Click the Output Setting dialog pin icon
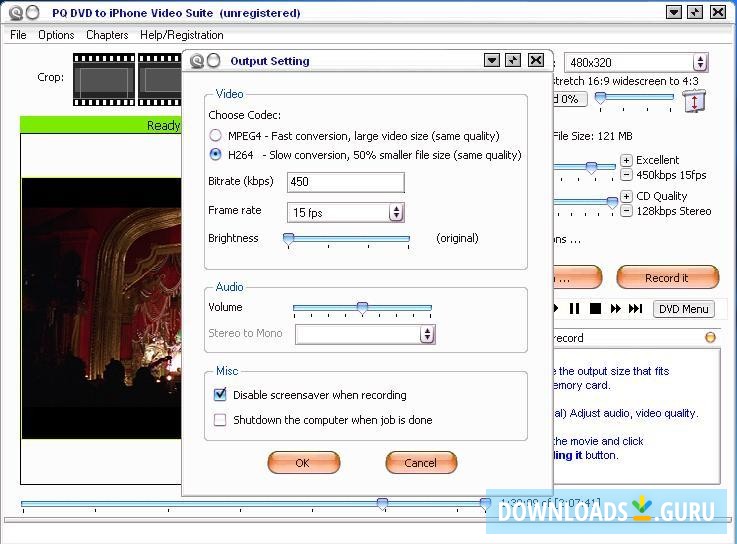This screenshot has width=737, height=544. coord(513,60)
